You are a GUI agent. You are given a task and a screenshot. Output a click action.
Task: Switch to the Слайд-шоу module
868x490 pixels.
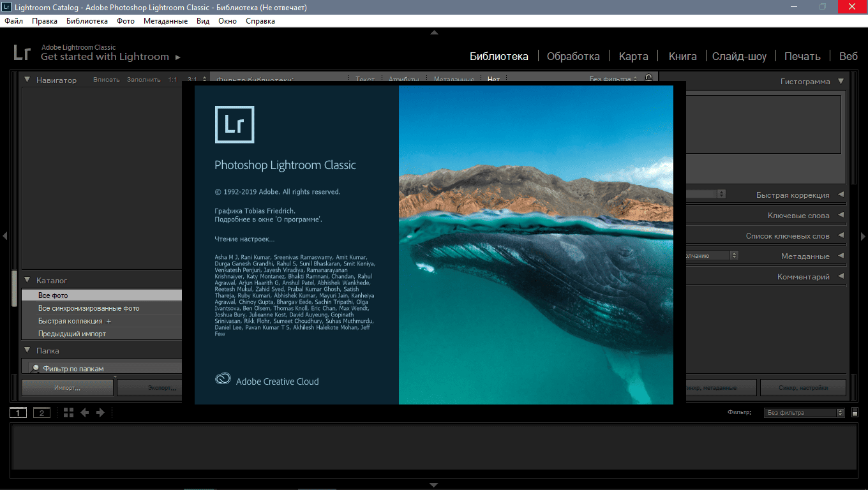740,56
